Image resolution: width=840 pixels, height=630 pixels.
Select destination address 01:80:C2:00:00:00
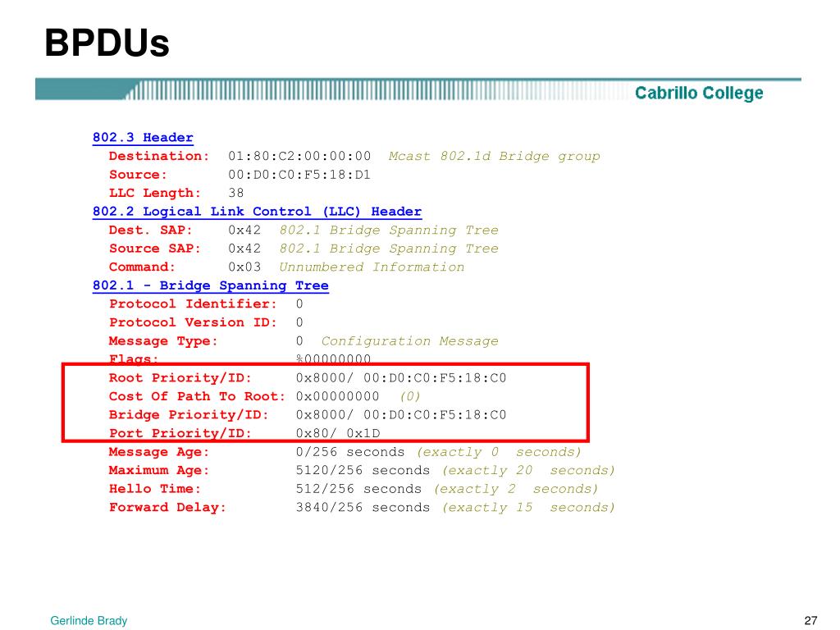299,156
